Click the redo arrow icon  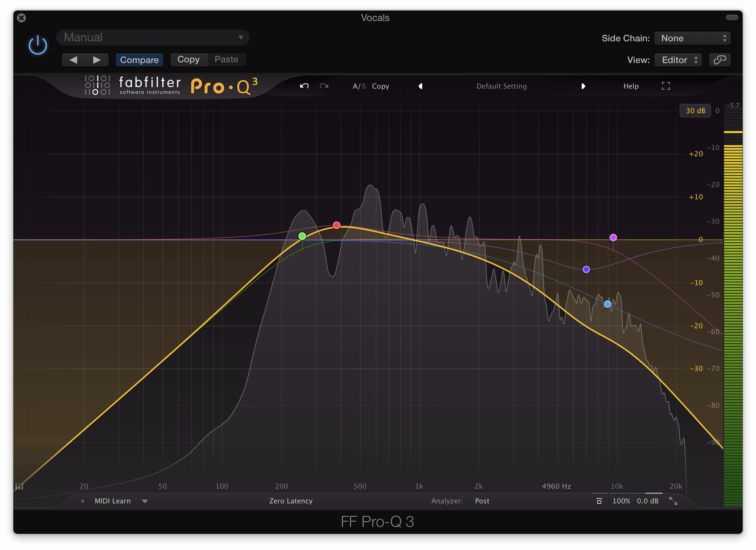point(324,86)
